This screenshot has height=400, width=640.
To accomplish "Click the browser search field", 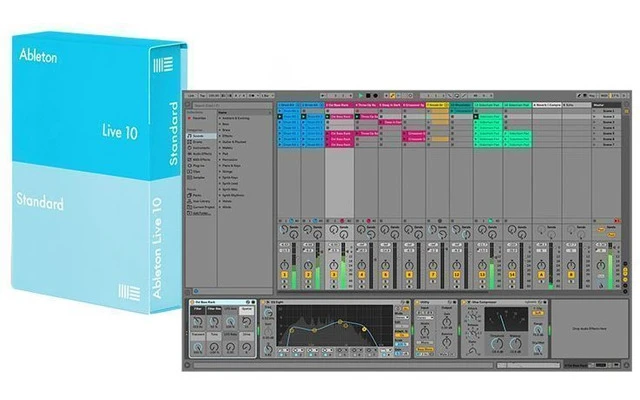I will point(231,105).
